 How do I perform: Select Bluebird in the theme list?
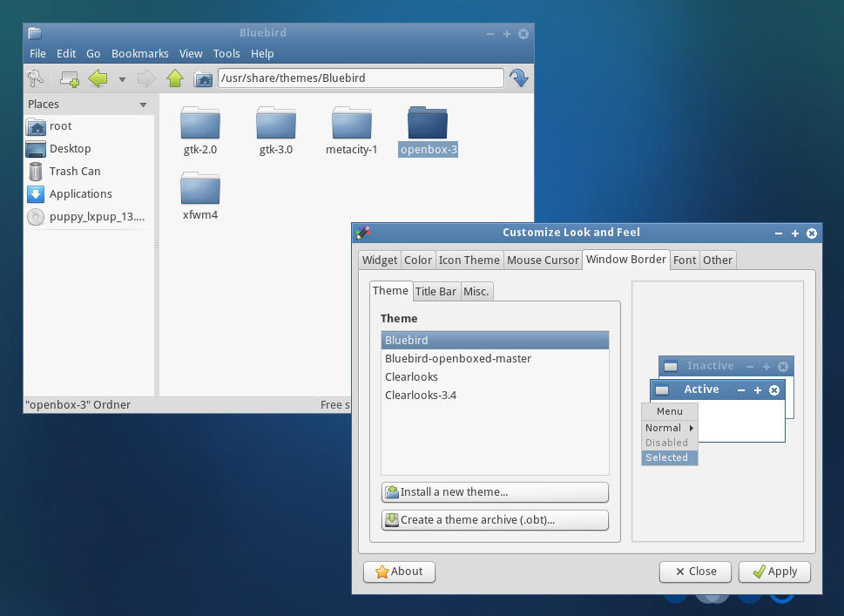point(495,341)
